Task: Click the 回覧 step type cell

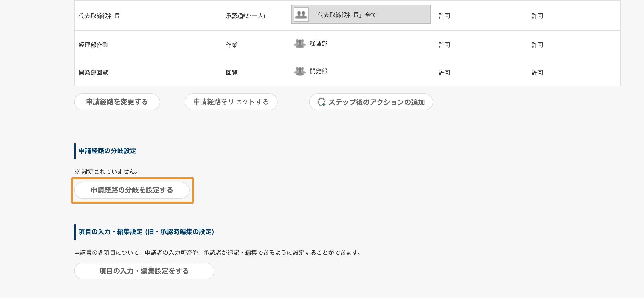Action: coord(232,73)
